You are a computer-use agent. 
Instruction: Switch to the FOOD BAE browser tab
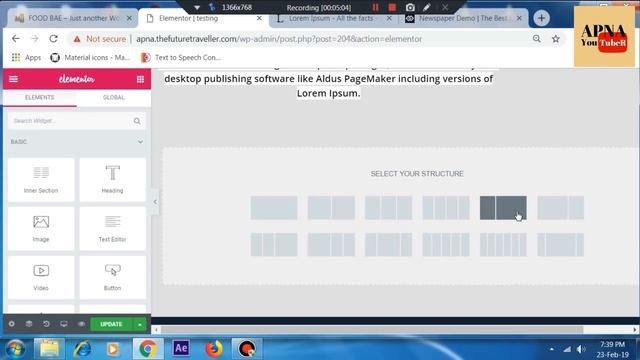coord(73,18)
